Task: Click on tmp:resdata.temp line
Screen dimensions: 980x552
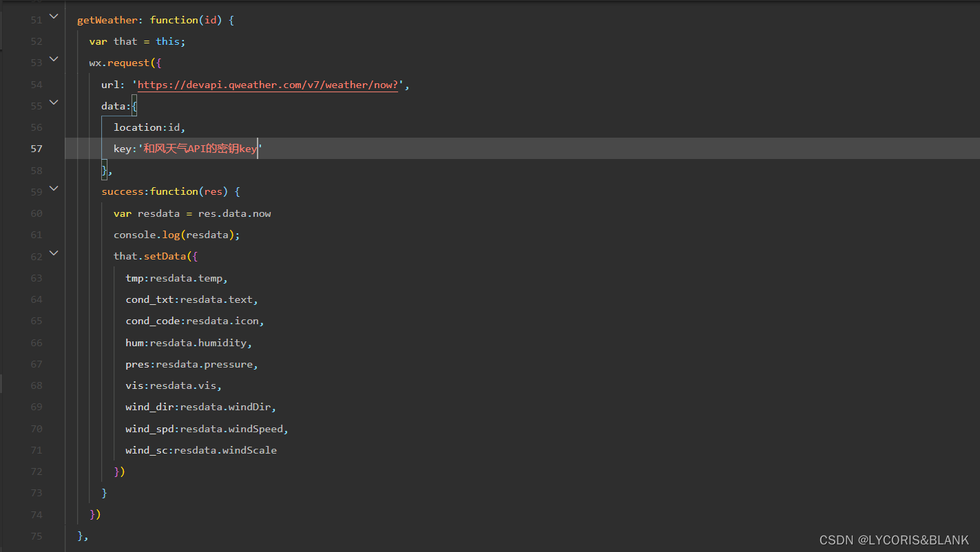Action: [x=176, y=278]
